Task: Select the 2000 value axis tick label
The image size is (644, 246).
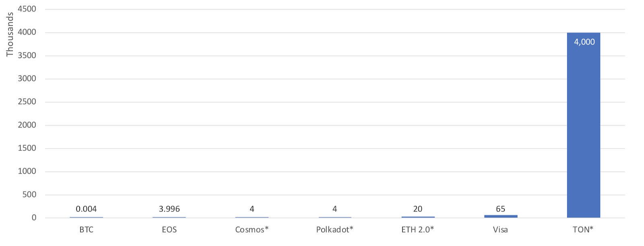Action: [x=27, y=125]
